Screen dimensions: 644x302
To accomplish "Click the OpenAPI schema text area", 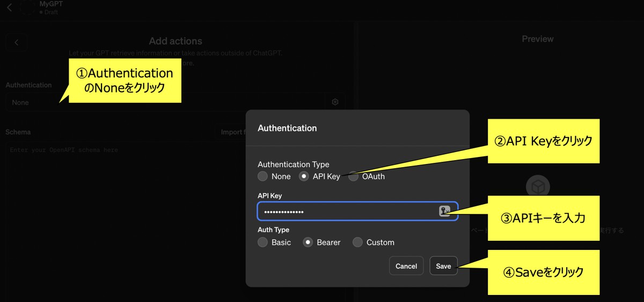I will [107, 215].
